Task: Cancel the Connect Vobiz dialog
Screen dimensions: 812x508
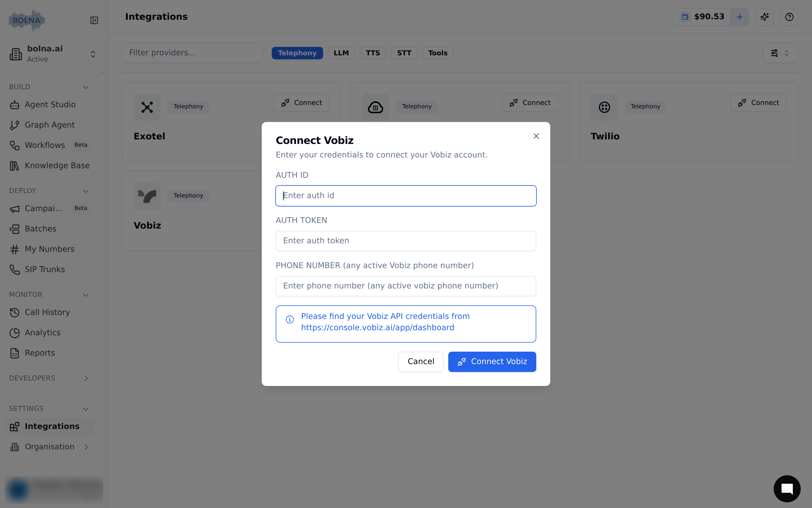Action: coord(421,362)
